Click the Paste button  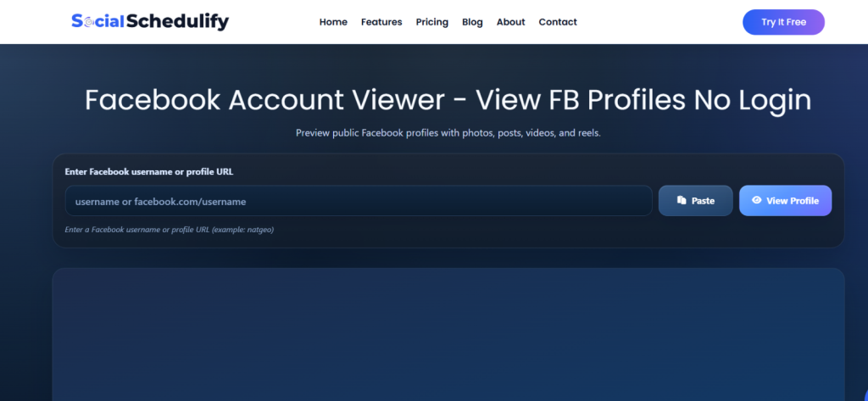[695, 200]
